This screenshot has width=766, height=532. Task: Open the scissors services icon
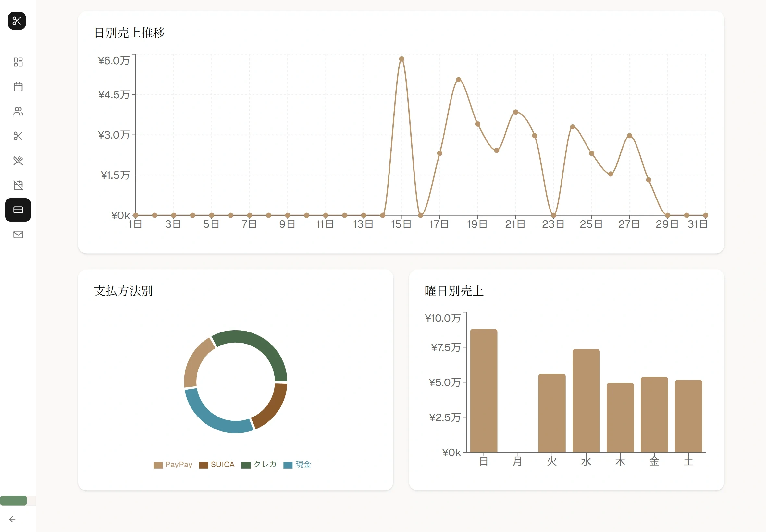pyautogui.click(x=18, y=136)
